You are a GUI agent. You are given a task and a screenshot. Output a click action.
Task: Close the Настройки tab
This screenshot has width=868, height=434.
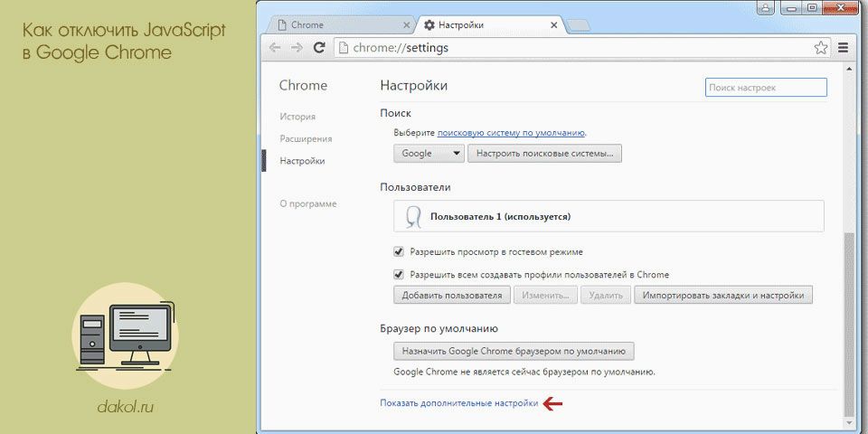tap(554, 25)
